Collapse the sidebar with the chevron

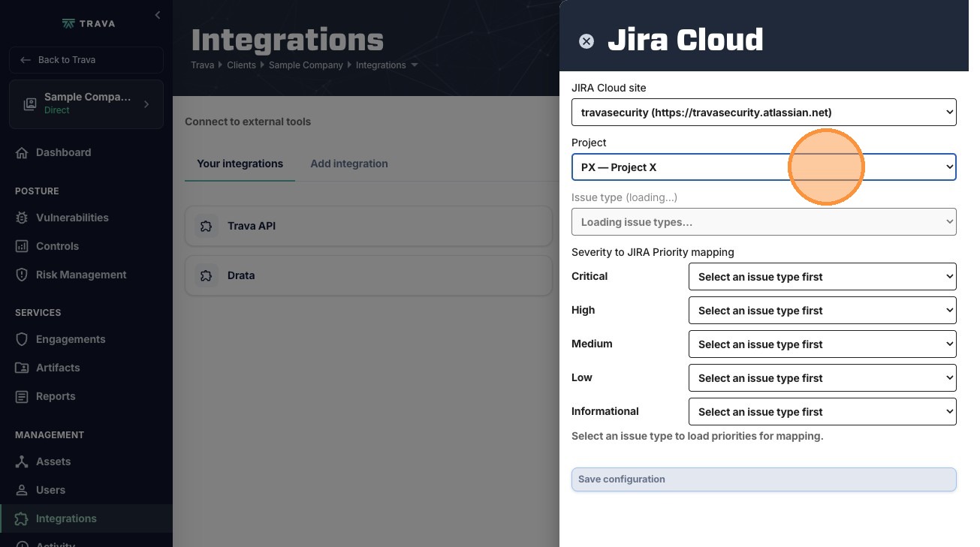click(x=157, y=15)
